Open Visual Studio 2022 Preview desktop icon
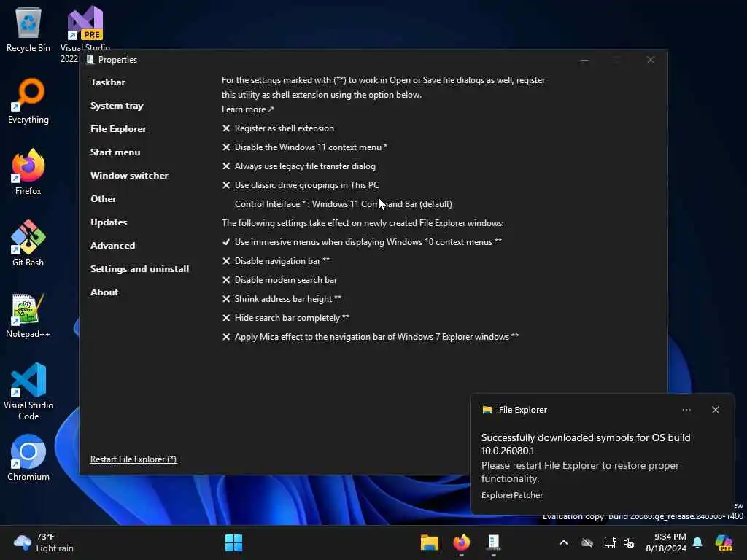 click(85, 34)
